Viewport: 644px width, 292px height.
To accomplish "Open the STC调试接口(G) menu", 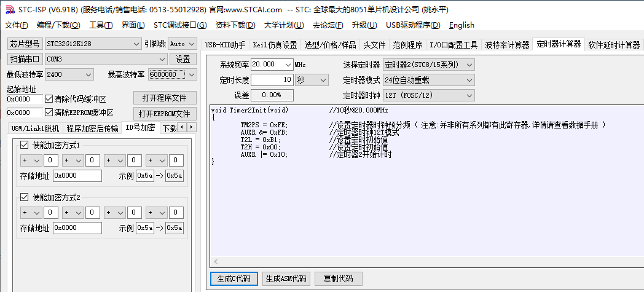I will (x=180, y=25).
